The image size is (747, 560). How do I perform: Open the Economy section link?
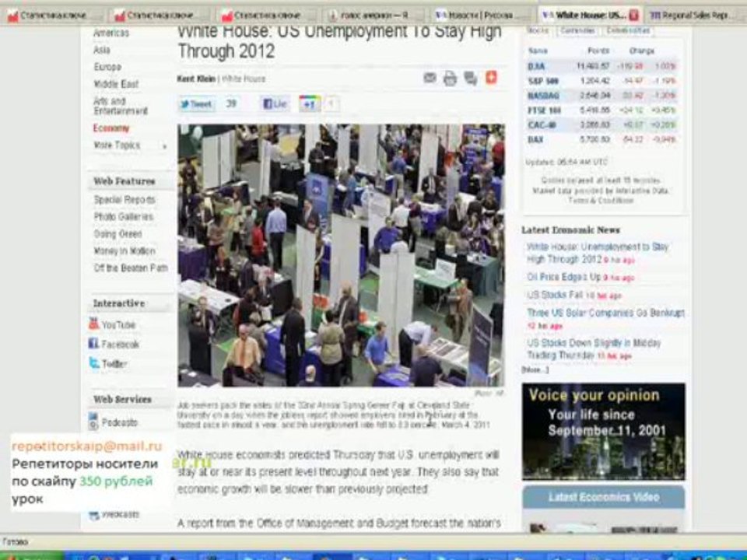click(x=111, y=128)
